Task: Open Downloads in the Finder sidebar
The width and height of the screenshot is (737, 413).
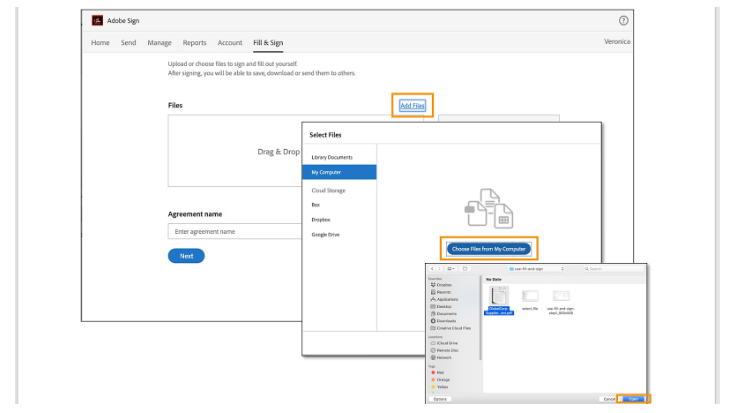Action: point(445,320)
